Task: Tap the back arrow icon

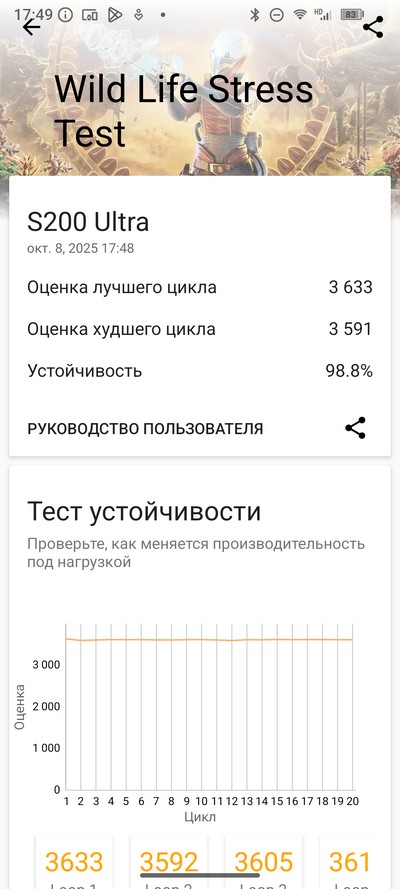Action: [32, 27]
